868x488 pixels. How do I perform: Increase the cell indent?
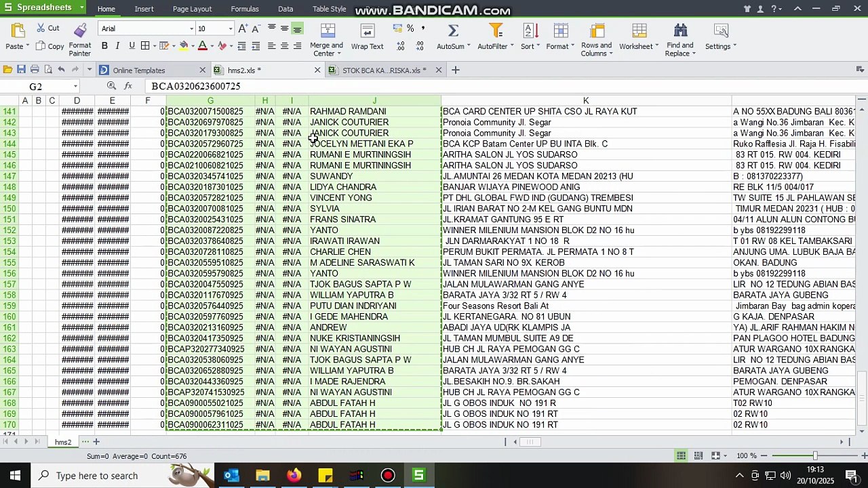(256, 46)
